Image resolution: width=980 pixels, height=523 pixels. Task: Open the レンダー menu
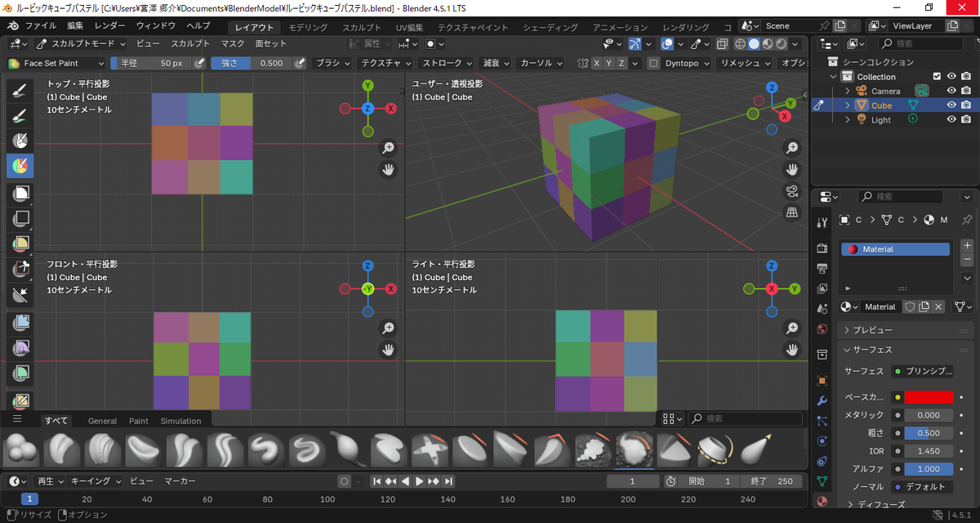[x=109, y=26]
